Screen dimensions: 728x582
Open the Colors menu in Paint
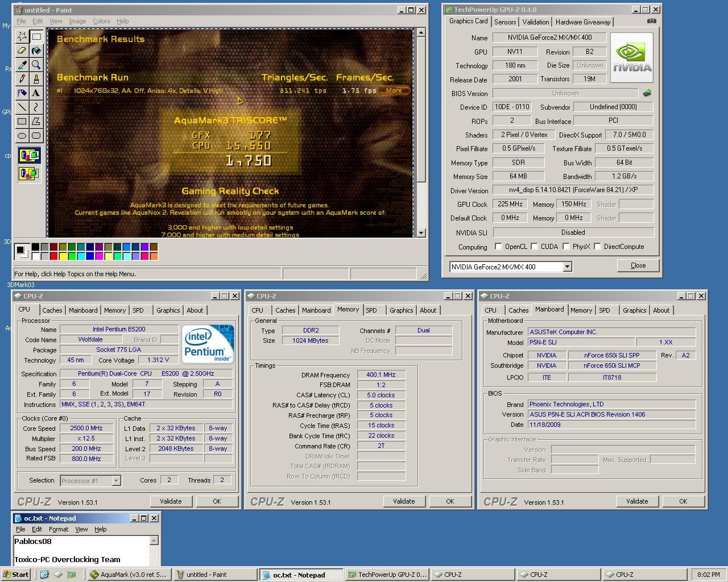(101, 21)
